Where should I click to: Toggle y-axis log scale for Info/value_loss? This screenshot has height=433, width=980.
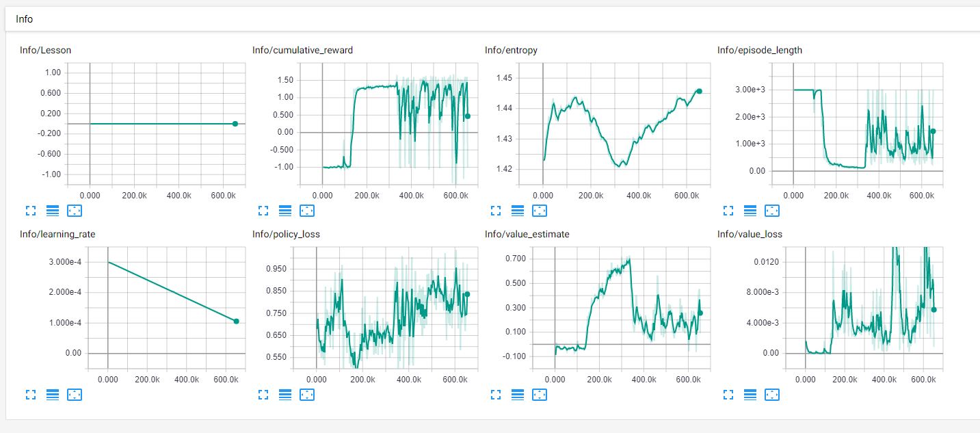[x=750, y=395]
